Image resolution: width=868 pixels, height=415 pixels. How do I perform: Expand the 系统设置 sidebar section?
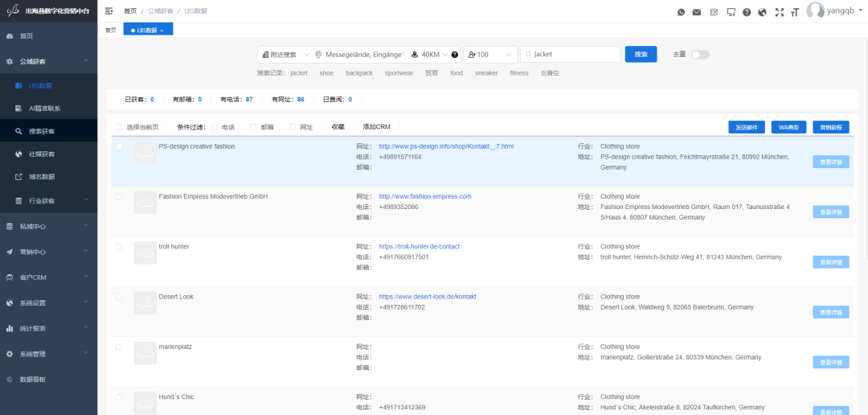pyautogui.click(x=49, y=303)
